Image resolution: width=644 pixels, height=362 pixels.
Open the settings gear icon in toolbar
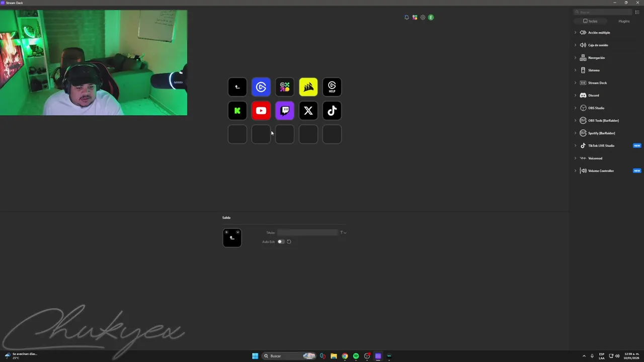[x=423, y=17]
